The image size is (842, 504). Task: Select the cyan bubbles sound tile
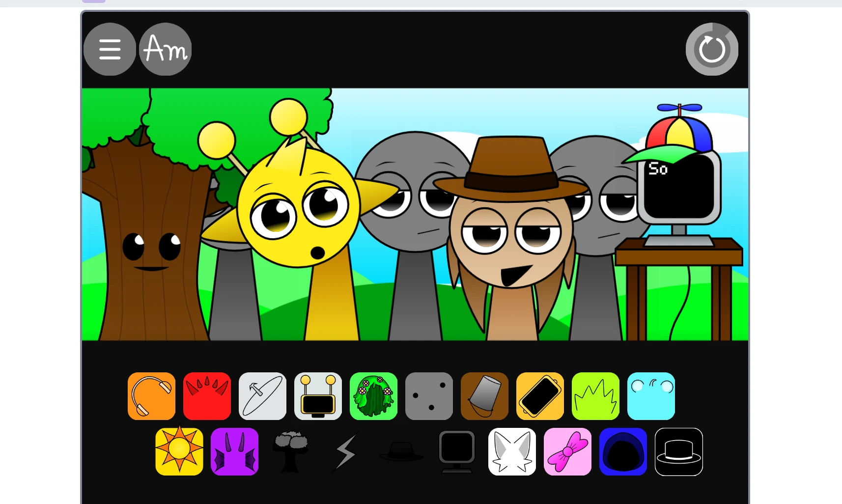[651, 396]
